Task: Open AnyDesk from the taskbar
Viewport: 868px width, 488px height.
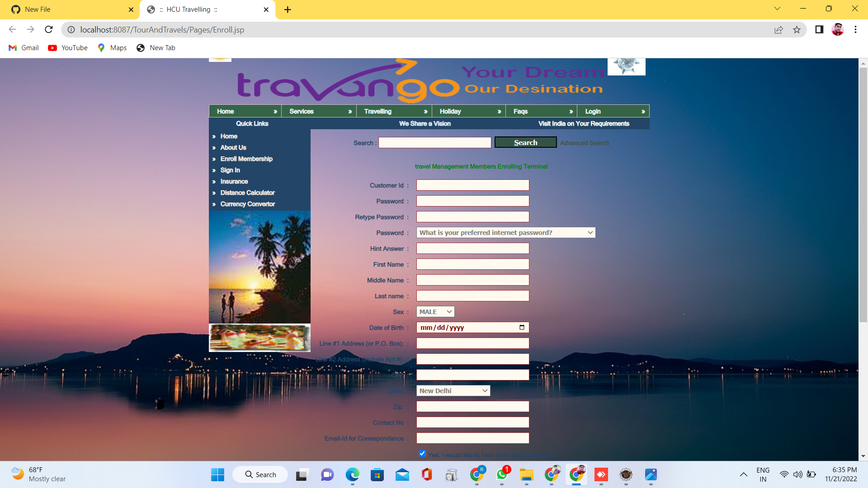Action: click(601, 474)
